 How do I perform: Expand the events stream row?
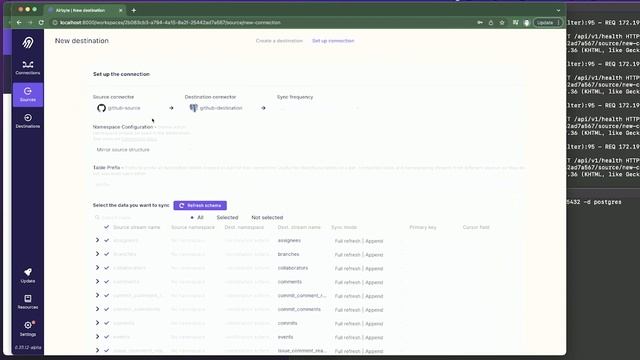(97, 337)
